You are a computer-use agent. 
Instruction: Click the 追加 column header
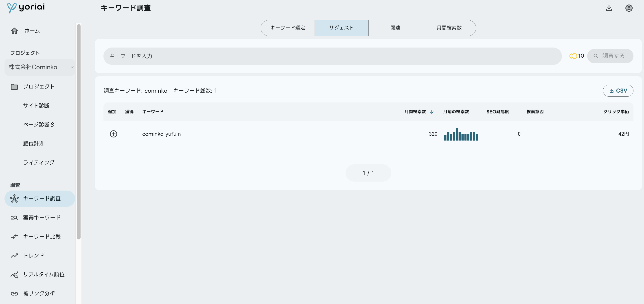point(112,112)
